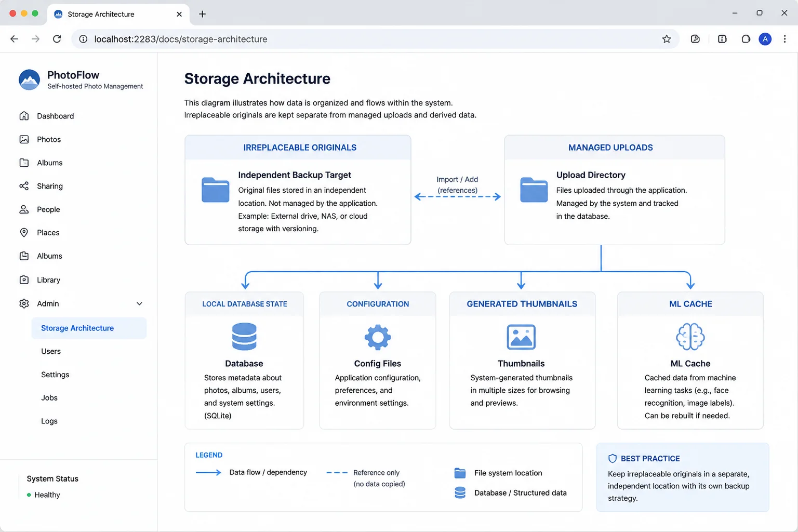Open Users under Admin

click(51, 351)
